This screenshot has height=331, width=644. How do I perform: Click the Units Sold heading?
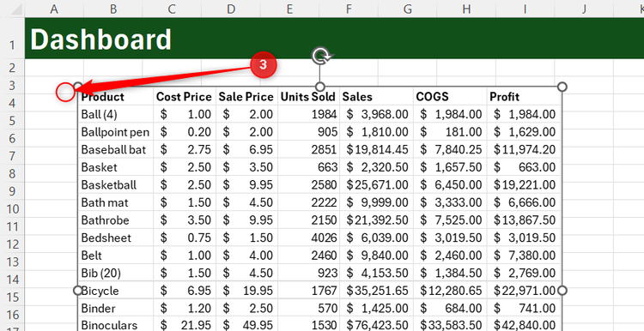point(308,97)
